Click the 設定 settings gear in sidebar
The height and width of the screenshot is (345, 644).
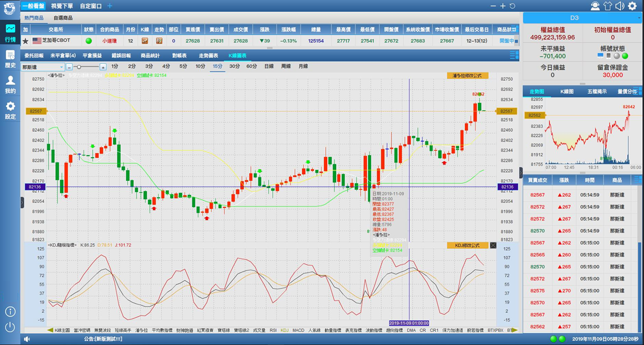tap(10, 110)
